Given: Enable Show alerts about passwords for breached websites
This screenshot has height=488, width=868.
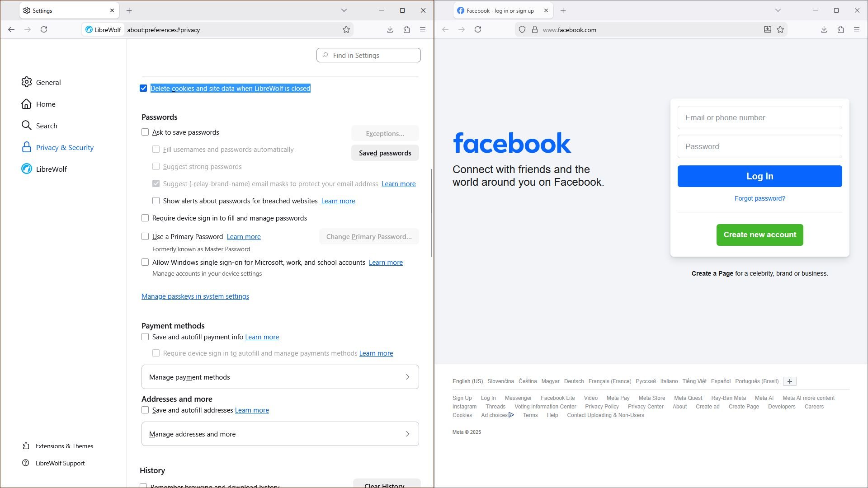Looking at the screenshot, I should (x=156, y=201).
